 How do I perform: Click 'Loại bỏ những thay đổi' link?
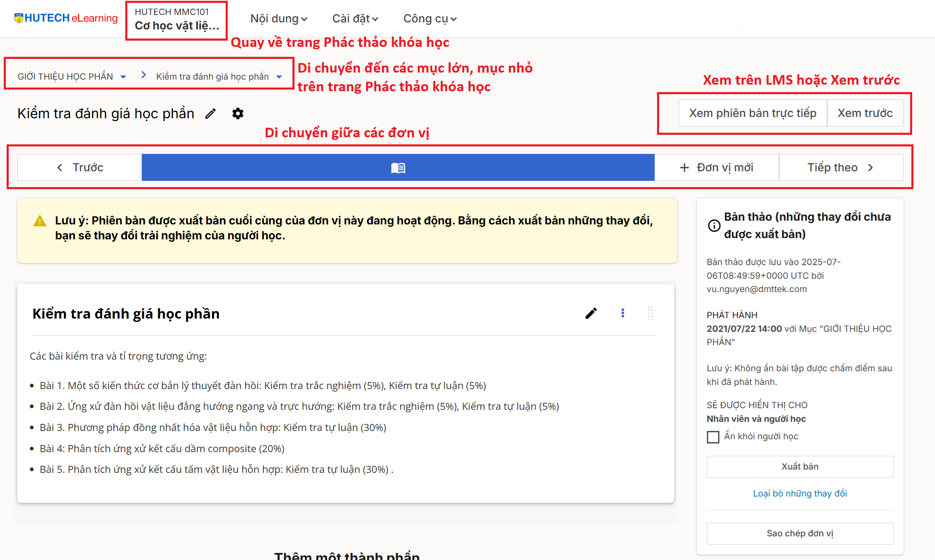coord(800,494)
